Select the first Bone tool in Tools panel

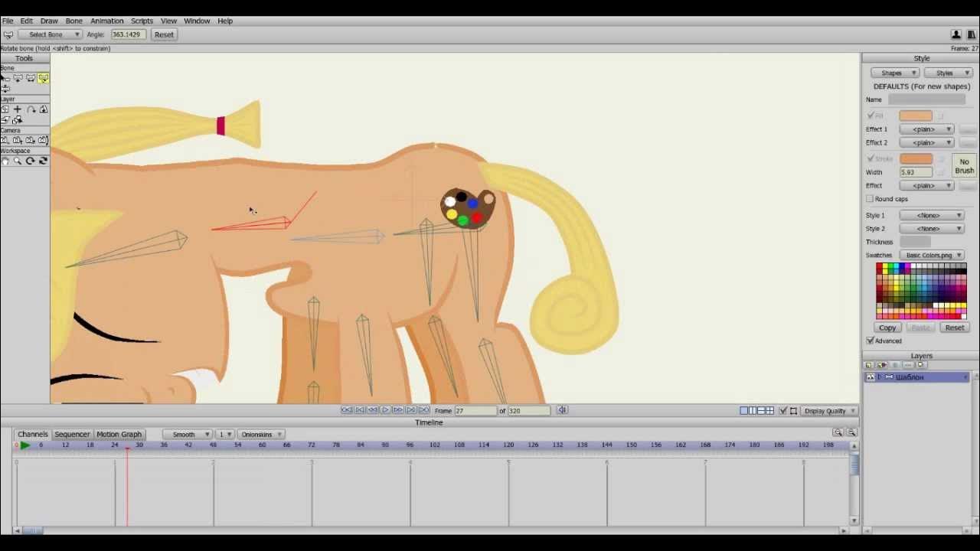[x=6, y=78]
